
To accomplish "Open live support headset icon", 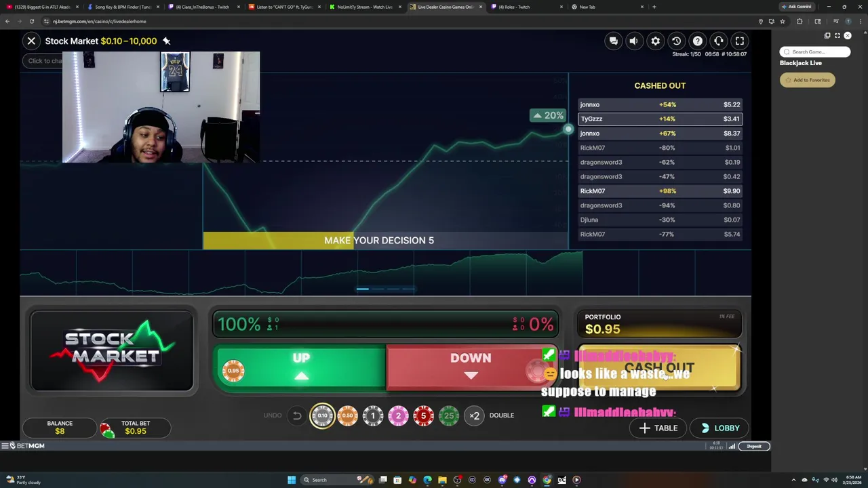I will [x=719, y=41].
